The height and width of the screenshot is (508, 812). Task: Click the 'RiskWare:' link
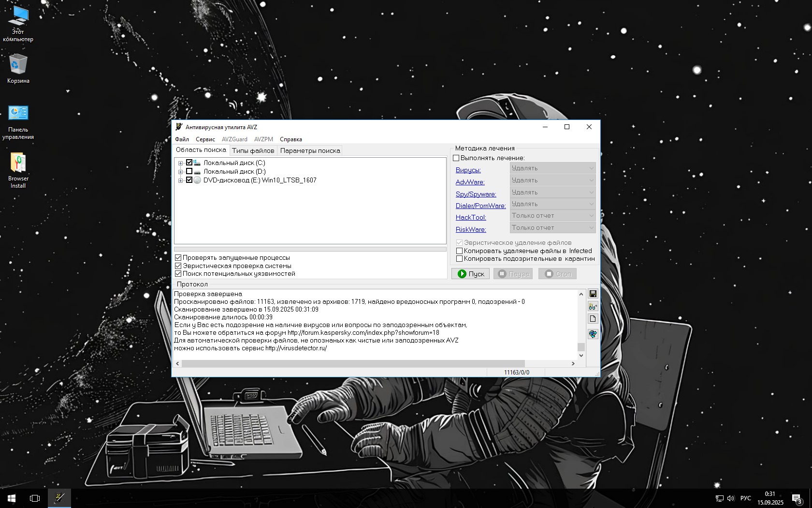click(470, 229)
